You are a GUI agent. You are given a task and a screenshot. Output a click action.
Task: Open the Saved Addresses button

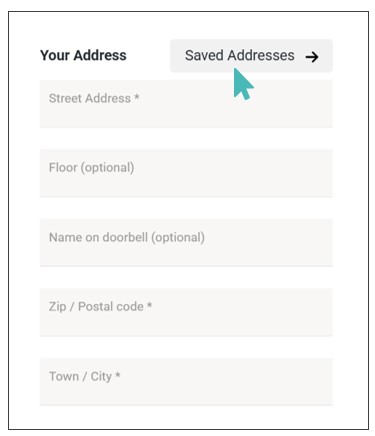251,56
